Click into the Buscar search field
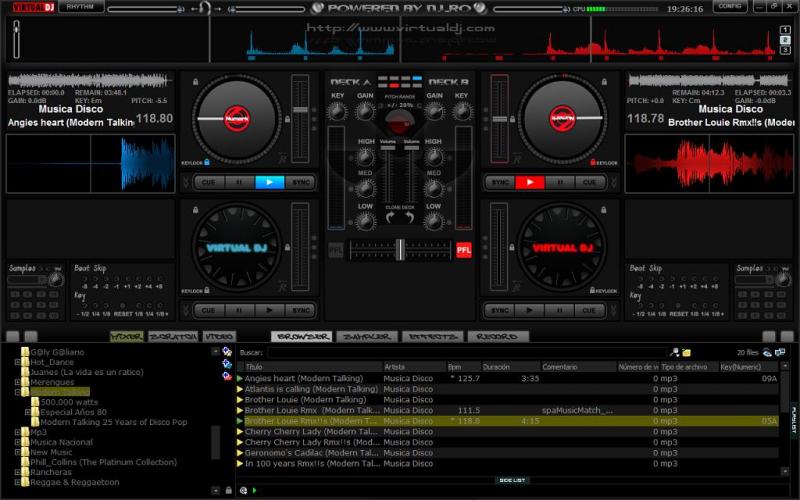The height and width of the screenshot is (500, 800). (x=467, y=352)
